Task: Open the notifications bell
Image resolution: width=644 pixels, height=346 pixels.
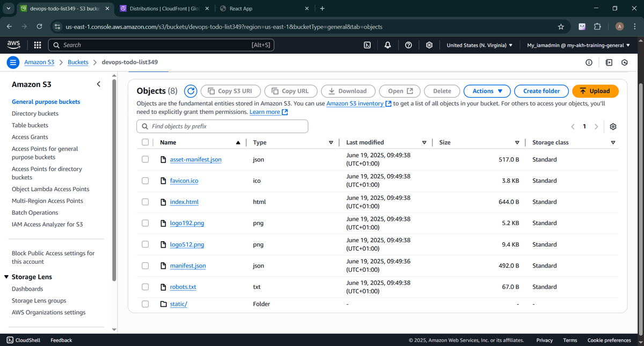Action: pos(387,45)
